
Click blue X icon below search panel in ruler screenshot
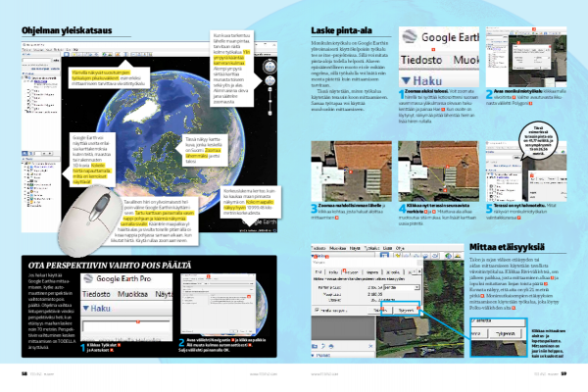[370, 346]
